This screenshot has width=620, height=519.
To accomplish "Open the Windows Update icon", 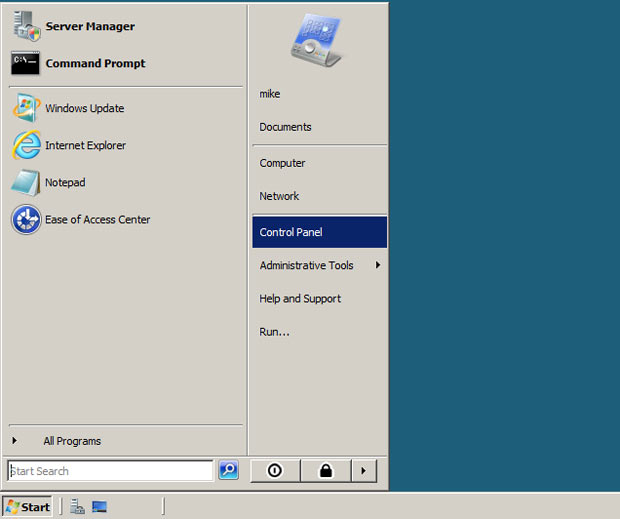I will point(26,108).
